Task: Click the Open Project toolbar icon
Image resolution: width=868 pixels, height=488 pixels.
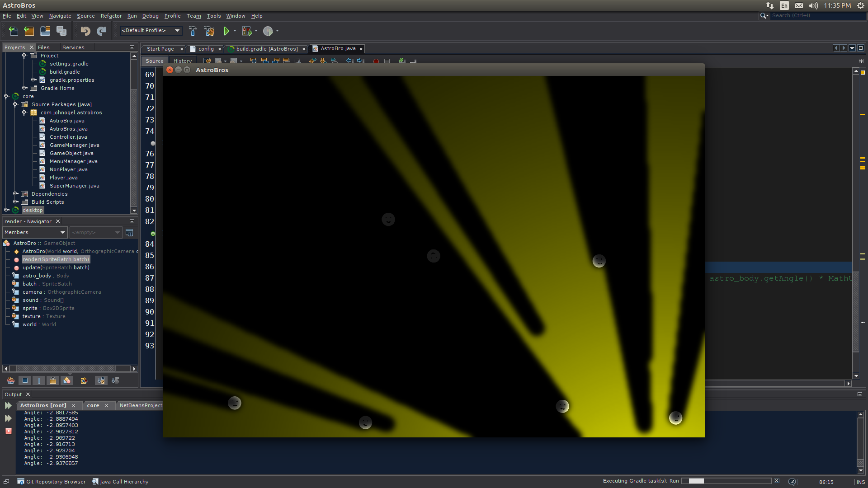Action: [45, 31]
